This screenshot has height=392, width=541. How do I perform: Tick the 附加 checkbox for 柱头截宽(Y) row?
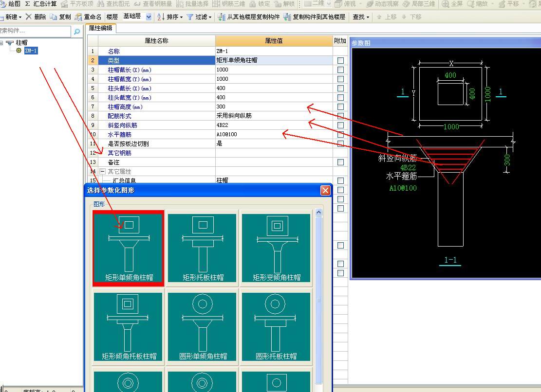point(340,97)
